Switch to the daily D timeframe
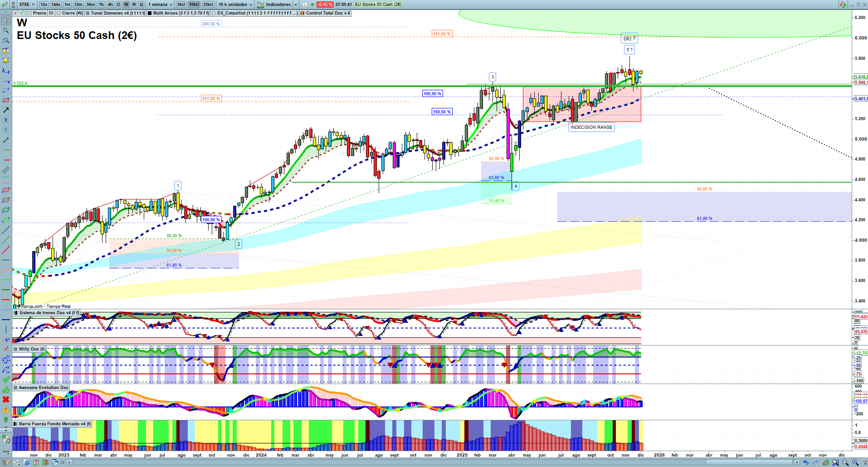 (x=118, y=5)
